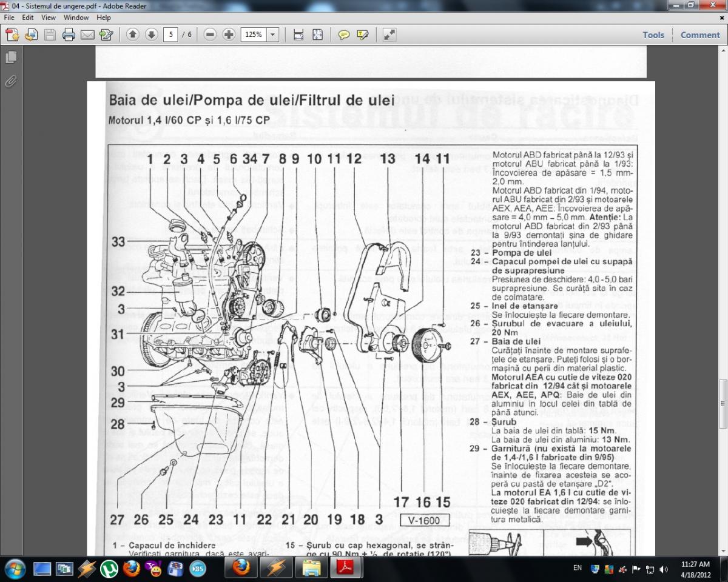Click the text '23 – Pompa de ulei'
Image resolution: width=728 pixels, height=582 pixels.
point(511,252)
